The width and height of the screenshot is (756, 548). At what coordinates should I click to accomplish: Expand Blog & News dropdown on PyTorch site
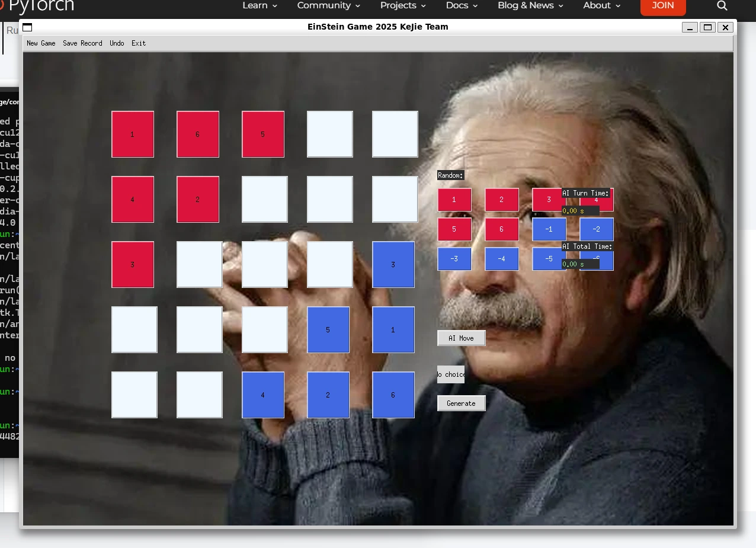[530, 5]
